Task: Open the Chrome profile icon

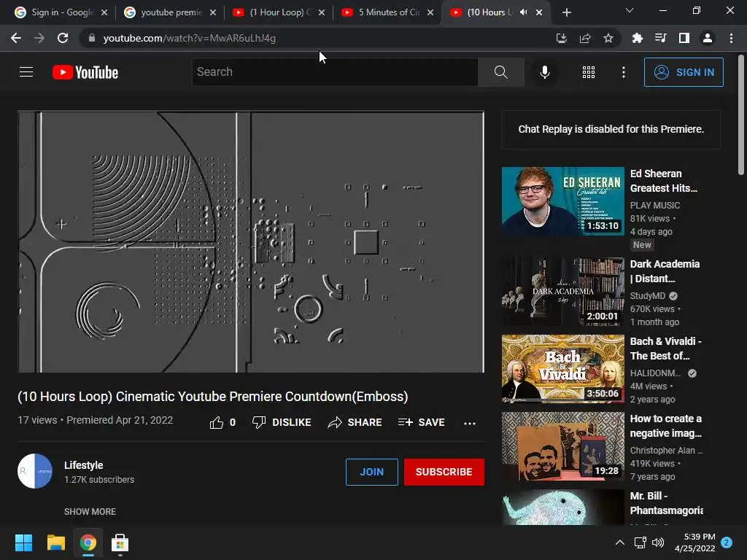Action: pyautogui.click(x=708, y=38)
